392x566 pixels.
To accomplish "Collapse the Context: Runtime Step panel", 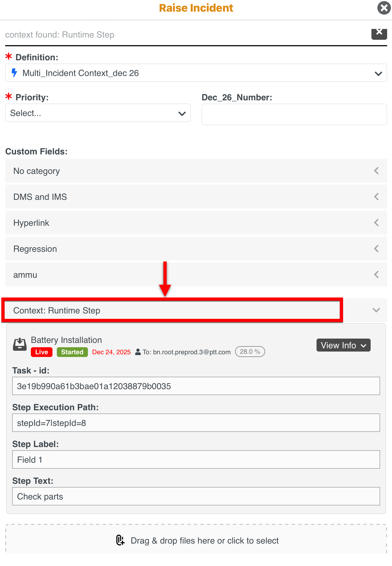I will pyautogui.click(x=376, y=310).
